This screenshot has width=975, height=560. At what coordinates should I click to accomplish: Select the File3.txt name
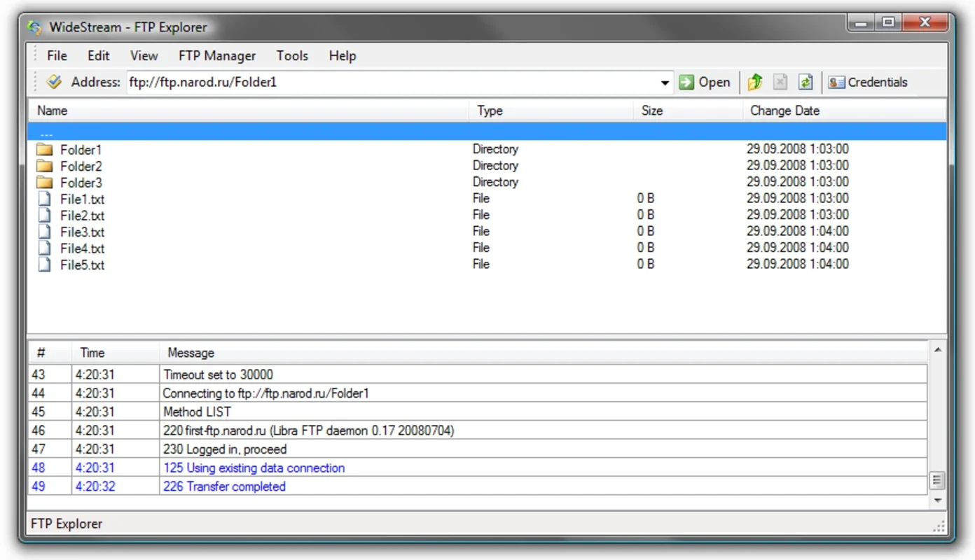[82, 232]
